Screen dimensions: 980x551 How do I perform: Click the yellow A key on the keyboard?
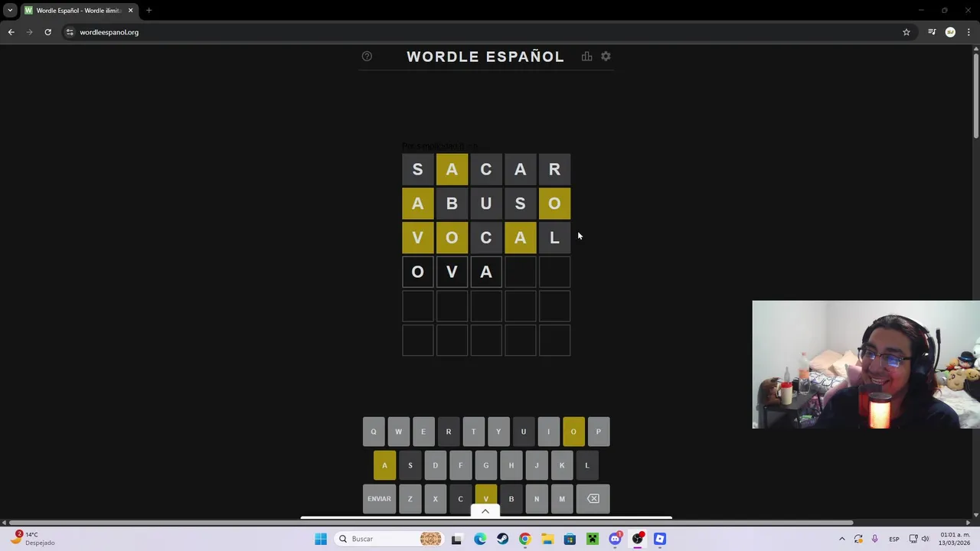(x=384, y=465)
